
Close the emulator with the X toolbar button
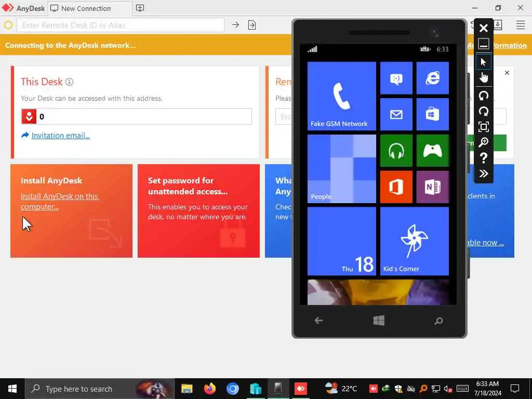pyautogui.click(x=484, y=28)
